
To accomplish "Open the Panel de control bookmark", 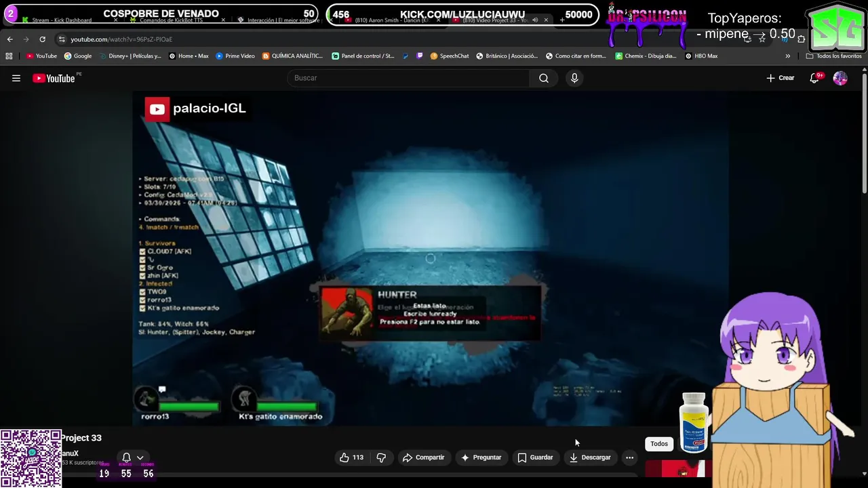I will point(363,56).
